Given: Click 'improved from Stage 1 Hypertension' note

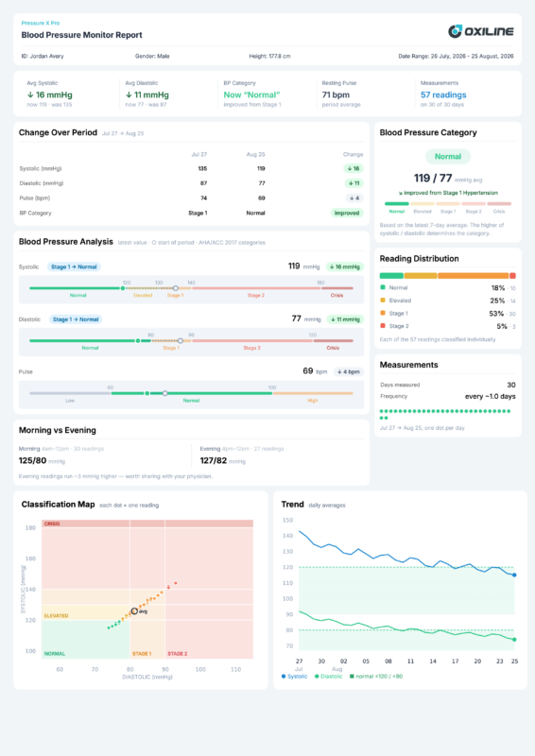Looking at the screenshot, I should click(448, 193).
